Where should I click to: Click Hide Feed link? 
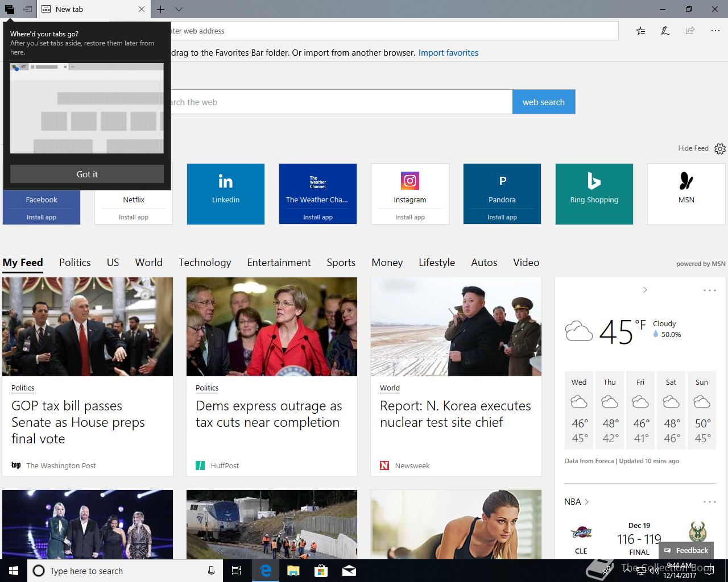693,148
